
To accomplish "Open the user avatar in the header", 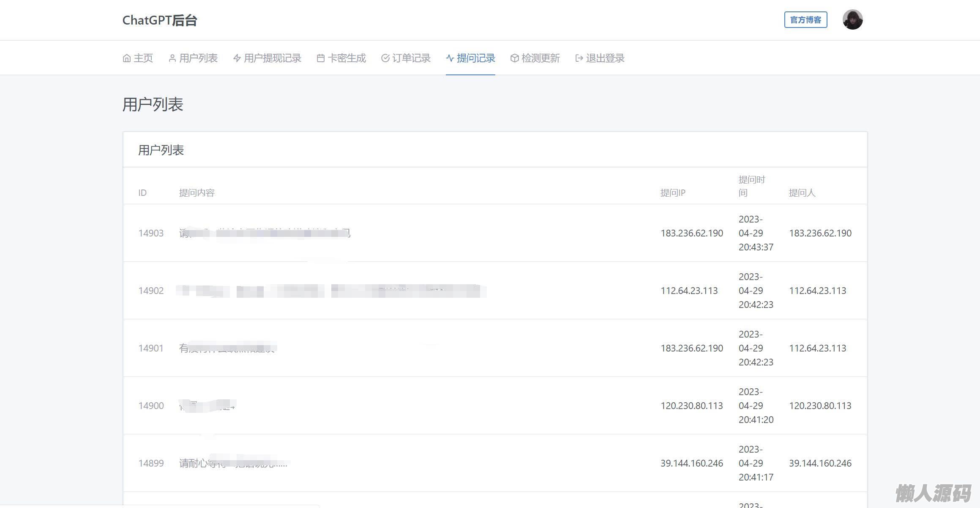I will (x=852, y=20).
